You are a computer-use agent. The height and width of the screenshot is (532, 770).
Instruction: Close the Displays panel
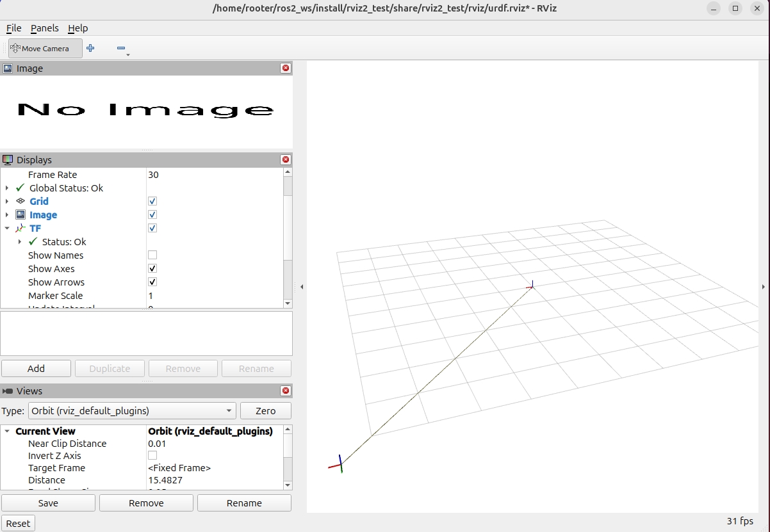pos(286,160)
